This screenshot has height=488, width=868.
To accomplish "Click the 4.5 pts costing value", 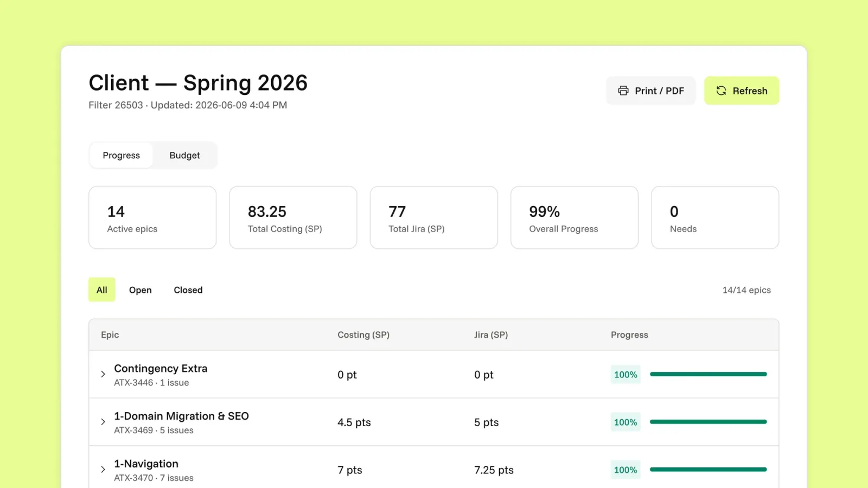I will (354, 422).
